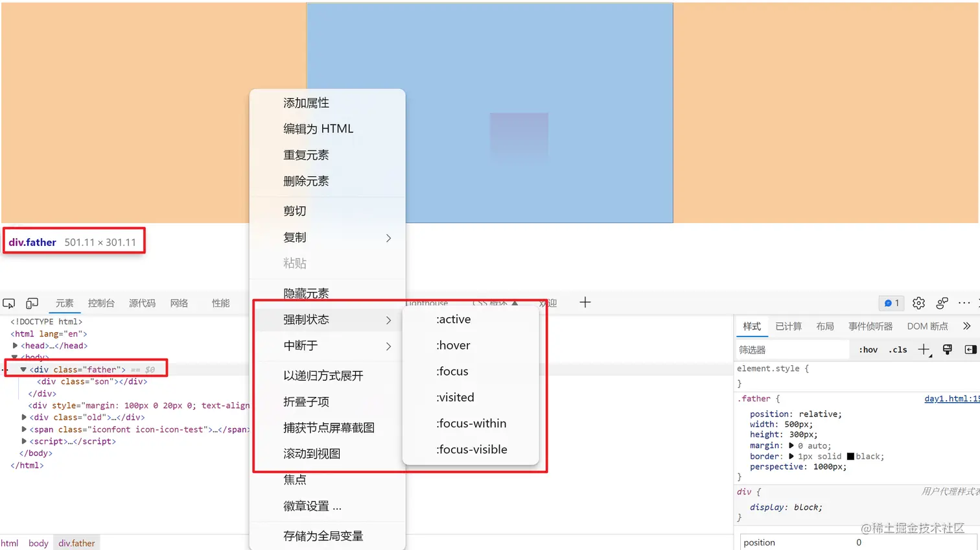Expand the span iconfont node
This screenshot has width=980, height=550.
[x=24, y=429]
